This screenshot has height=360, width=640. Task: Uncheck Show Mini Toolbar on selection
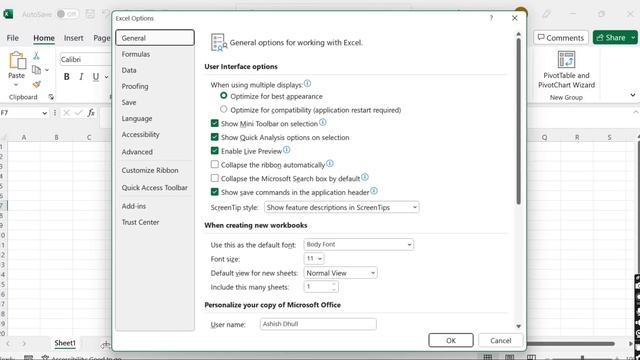(x=215, y=123)
